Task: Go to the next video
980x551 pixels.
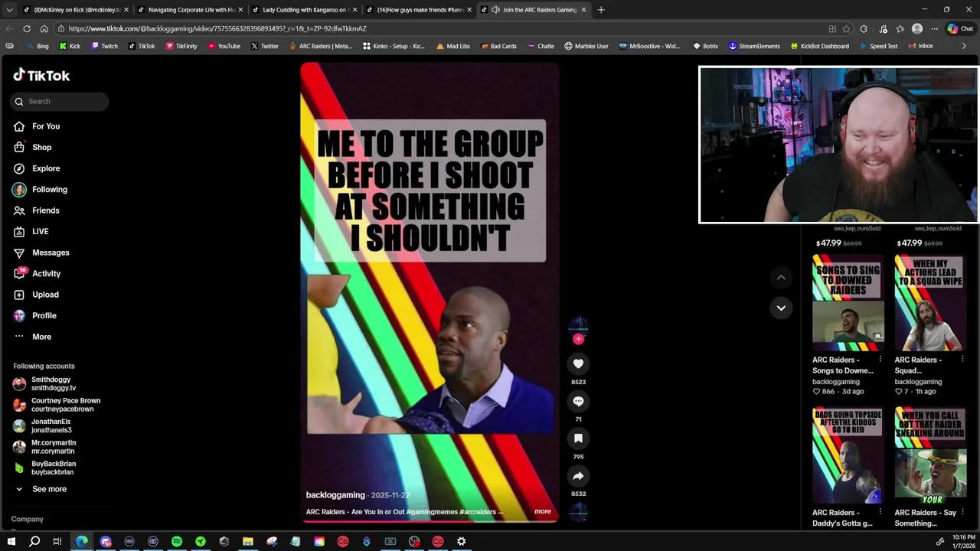Action: tap(781, 308)
